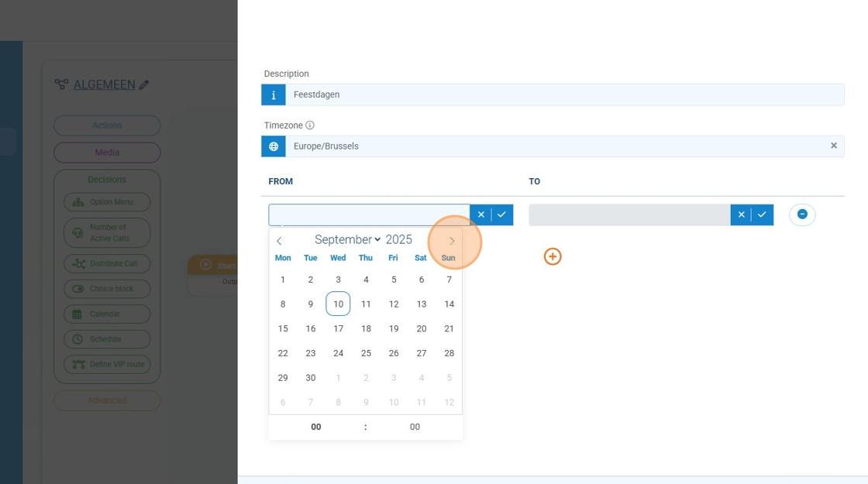Click the year 2025 field
This screenshot has width=868, height=484.
coord(399,240)
